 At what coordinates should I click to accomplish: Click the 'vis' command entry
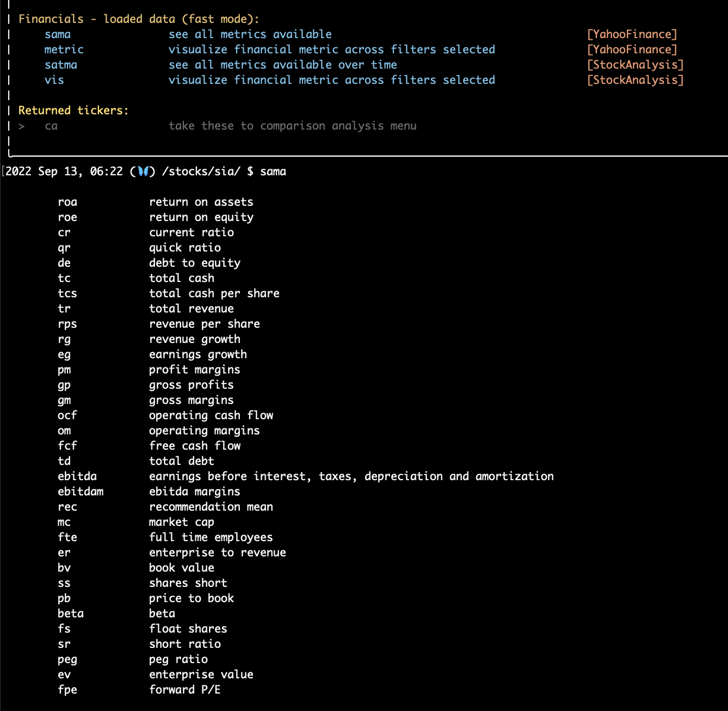click(54, 80)
